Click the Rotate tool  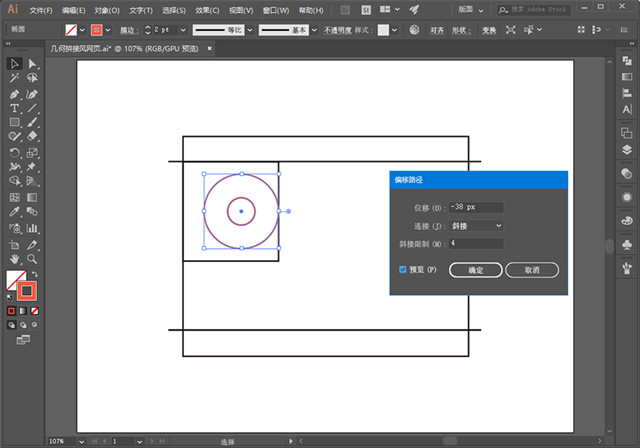click(x=15, y=152)
